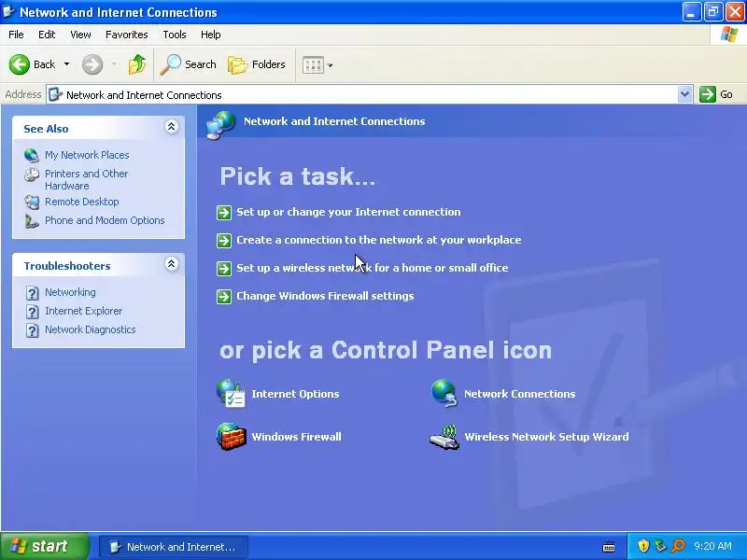This screenshot has width=747, height=560.
Task: Click arrow icon beside Change Windows Firewall settings
Action: click(x=224, y=297)
